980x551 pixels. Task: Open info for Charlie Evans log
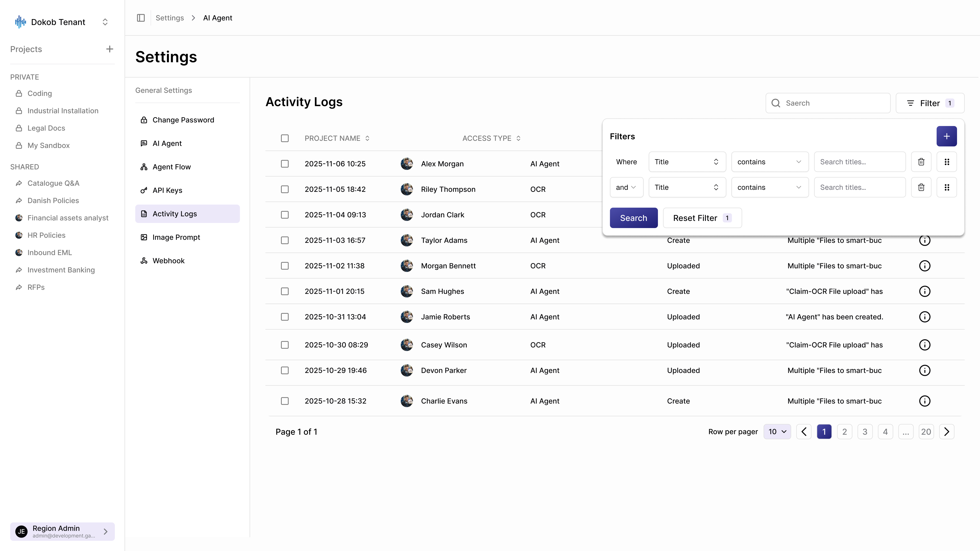pyautogui.click(x=925, y=401)
